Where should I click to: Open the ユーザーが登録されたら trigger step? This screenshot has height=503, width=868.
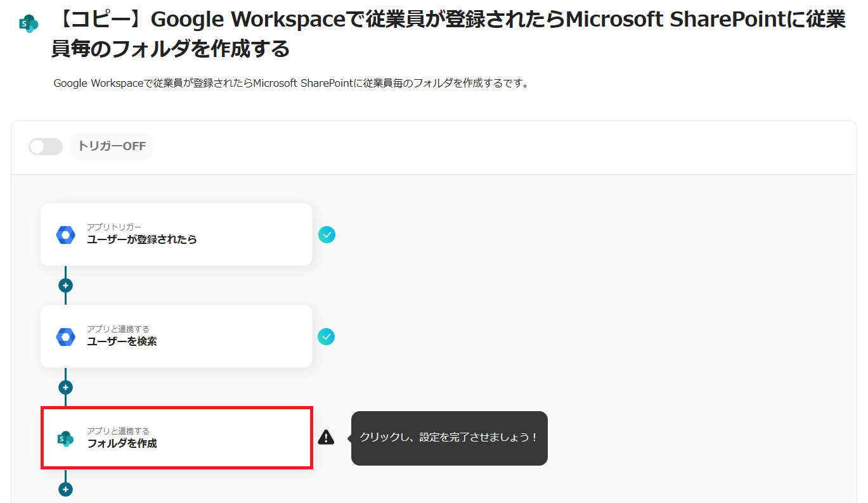(176, 234)
